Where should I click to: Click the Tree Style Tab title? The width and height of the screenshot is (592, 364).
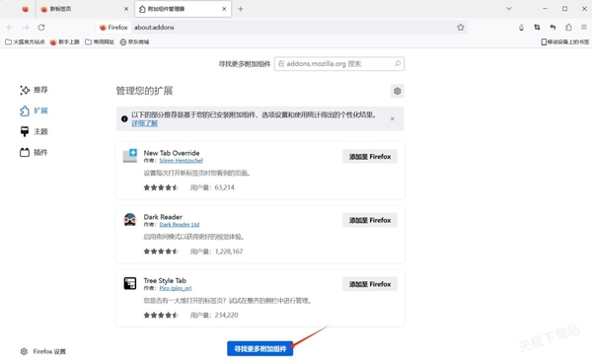click(x=165, y=280)
